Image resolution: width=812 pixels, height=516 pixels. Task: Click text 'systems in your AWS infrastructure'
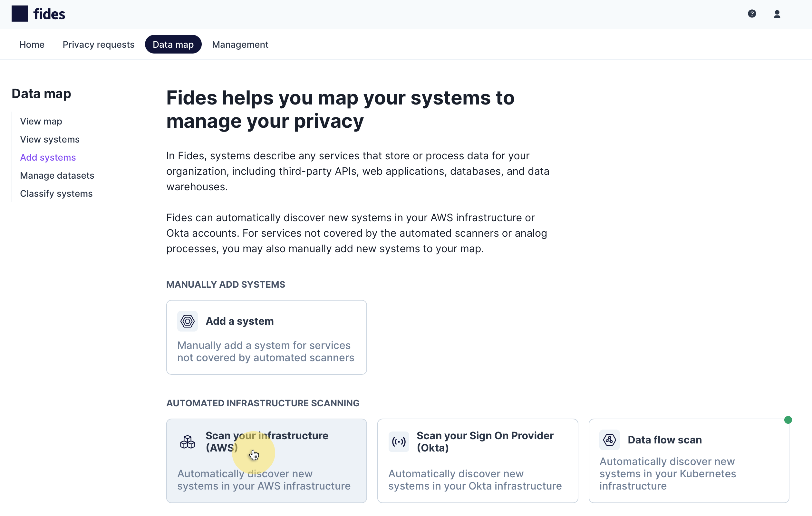(x=264, y=486)
